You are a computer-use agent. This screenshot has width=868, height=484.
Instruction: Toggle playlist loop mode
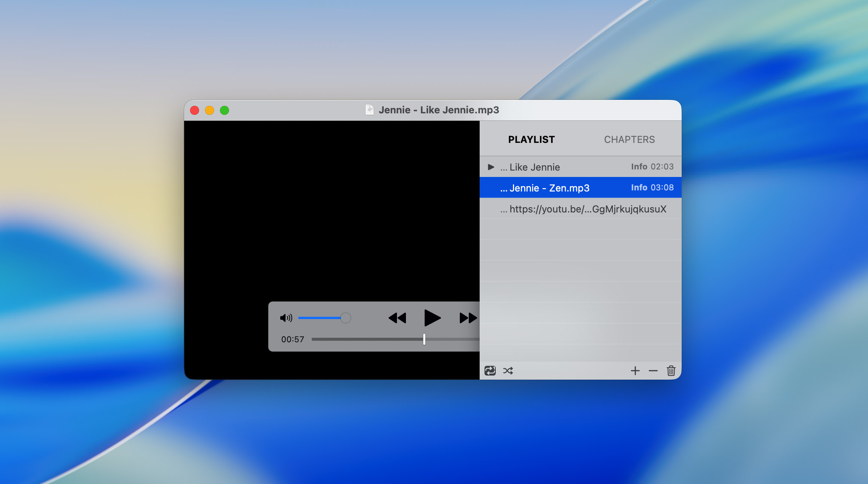point(490,371)
